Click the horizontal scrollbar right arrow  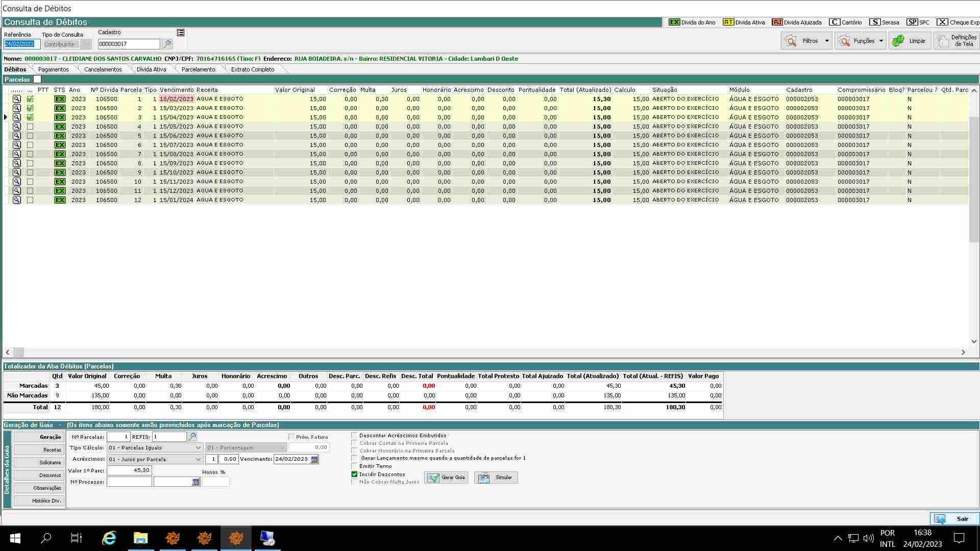coord(963,352)
